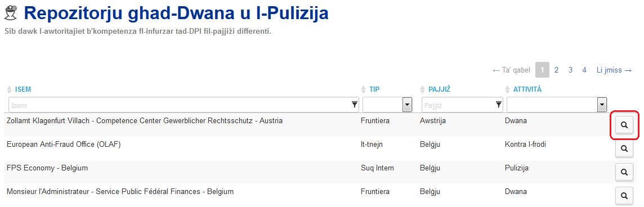Sort by TIP column arrows
Viewport: 644px width, 207px height.
(363, 89)
